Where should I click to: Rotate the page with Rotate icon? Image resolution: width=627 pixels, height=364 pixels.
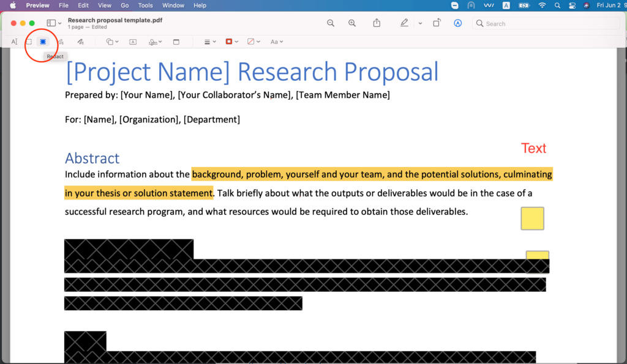click(437, 23)
